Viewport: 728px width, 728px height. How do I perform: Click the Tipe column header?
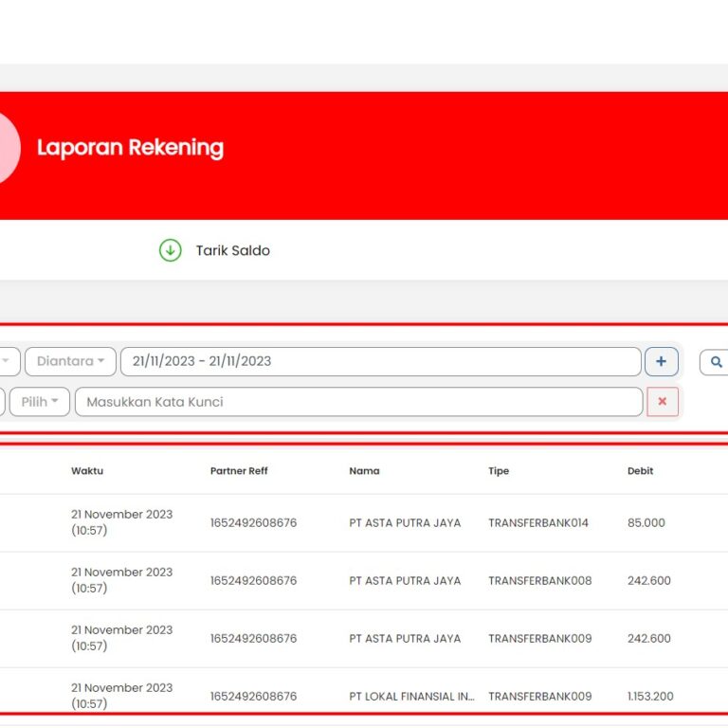[x=499, y=471]
